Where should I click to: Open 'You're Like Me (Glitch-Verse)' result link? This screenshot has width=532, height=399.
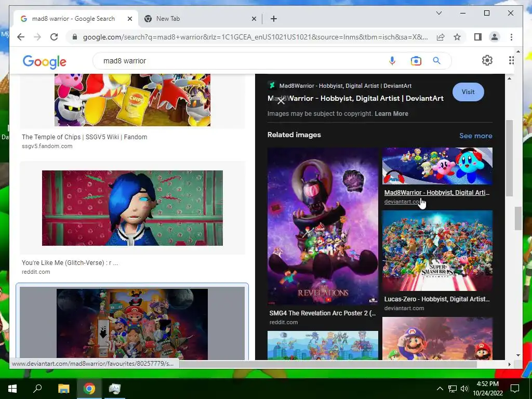[70, 262]
